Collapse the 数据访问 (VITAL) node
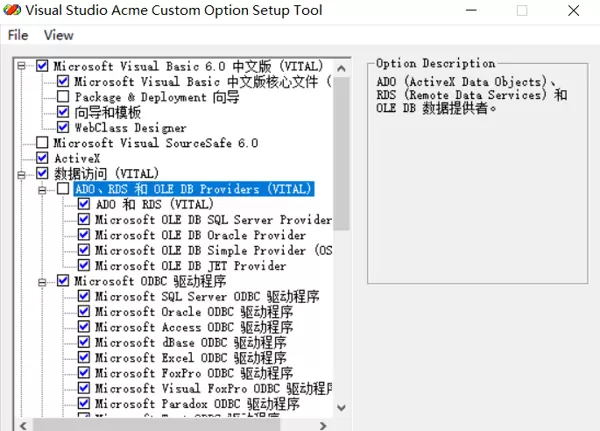Screen dimensions: 600x431 tap(23, 174)
